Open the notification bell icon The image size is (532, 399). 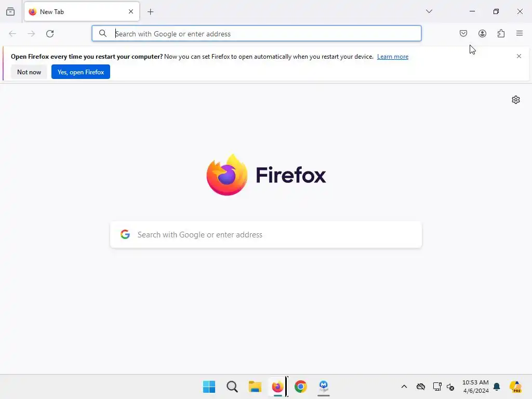pyautogui.click(x=497, y=387)
